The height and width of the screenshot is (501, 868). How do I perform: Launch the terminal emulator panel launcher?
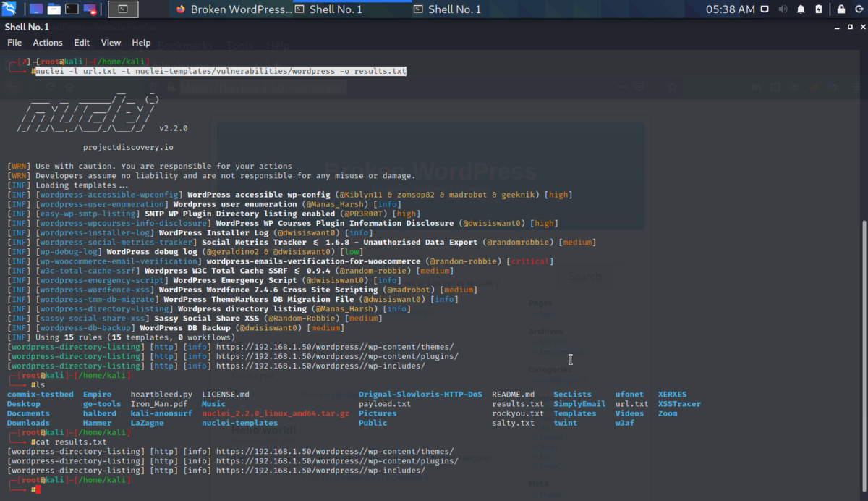(x=72, y=9)
